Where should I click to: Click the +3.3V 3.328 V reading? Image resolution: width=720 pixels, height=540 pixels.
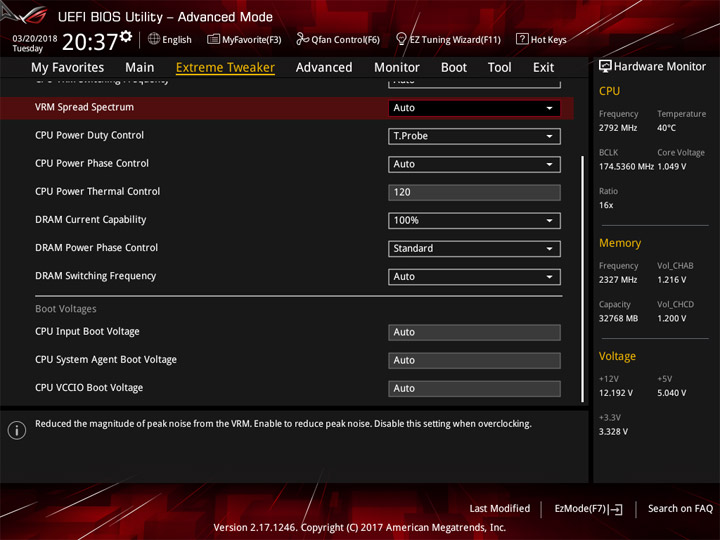pos(613,432)
